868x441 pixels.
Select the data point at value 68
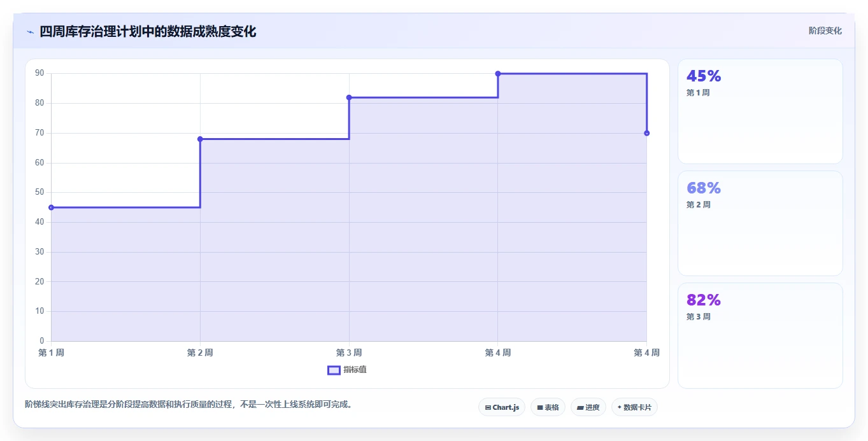(x=200, y=139)
